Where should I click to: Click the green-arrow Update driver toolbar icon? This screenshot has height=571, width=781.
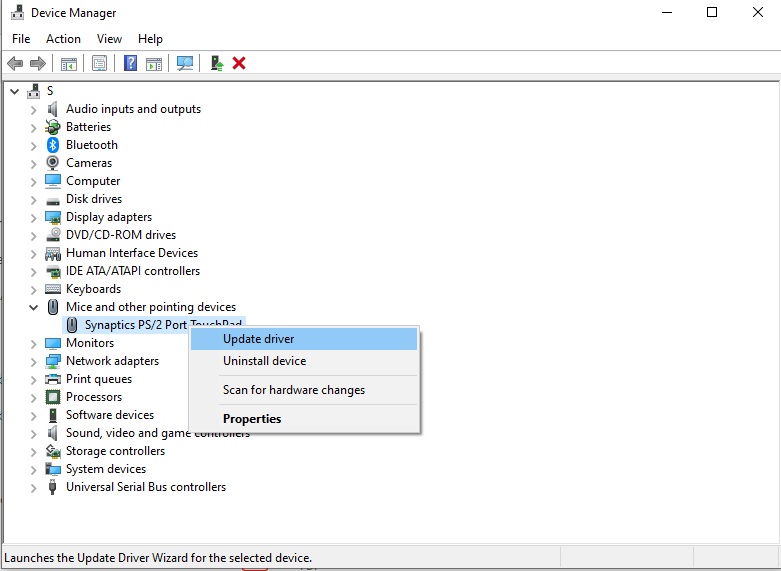[x=216, y=63]
